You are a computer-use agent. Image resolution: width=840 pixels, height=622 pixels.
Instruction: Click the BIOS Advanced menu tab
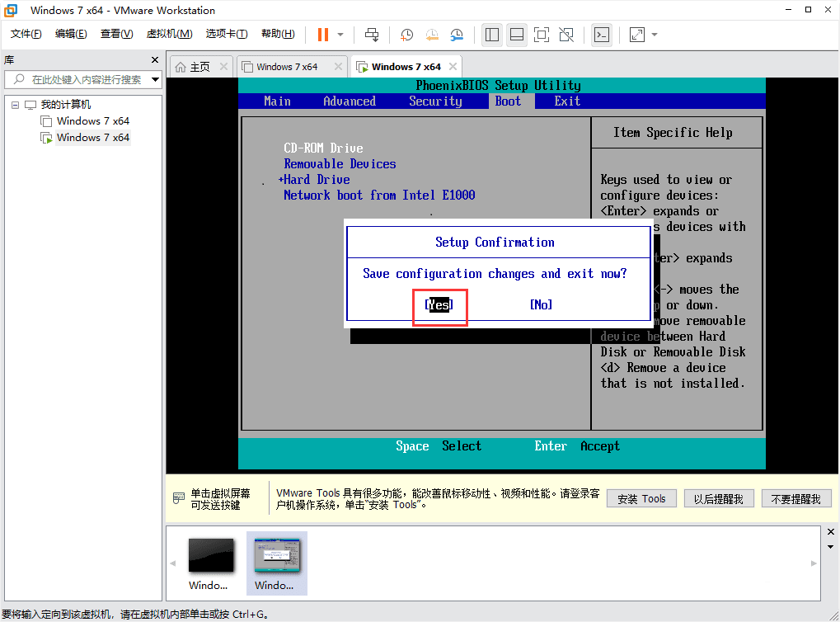(350, 101)
